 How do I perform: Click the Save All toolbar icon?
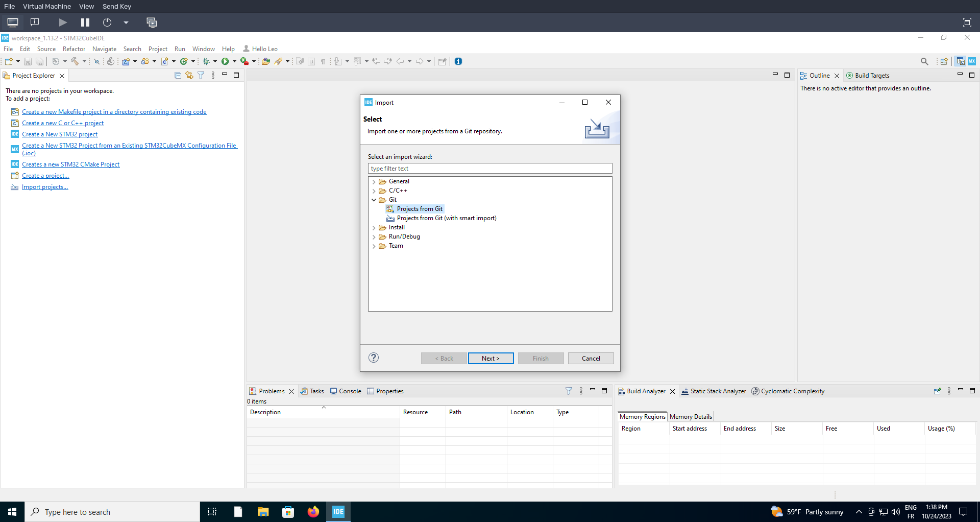click(39, 61)
